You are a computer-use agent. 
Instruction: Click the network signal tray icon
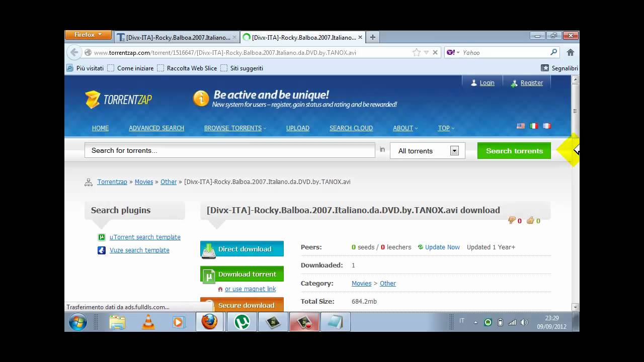(512, 322)
